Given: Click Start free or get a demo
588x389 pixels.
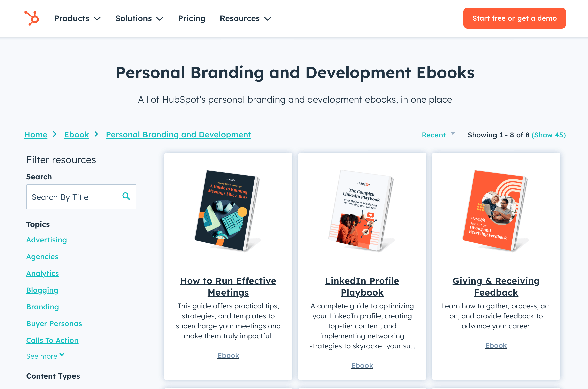Looking at the screenshot, I should 514,18.
